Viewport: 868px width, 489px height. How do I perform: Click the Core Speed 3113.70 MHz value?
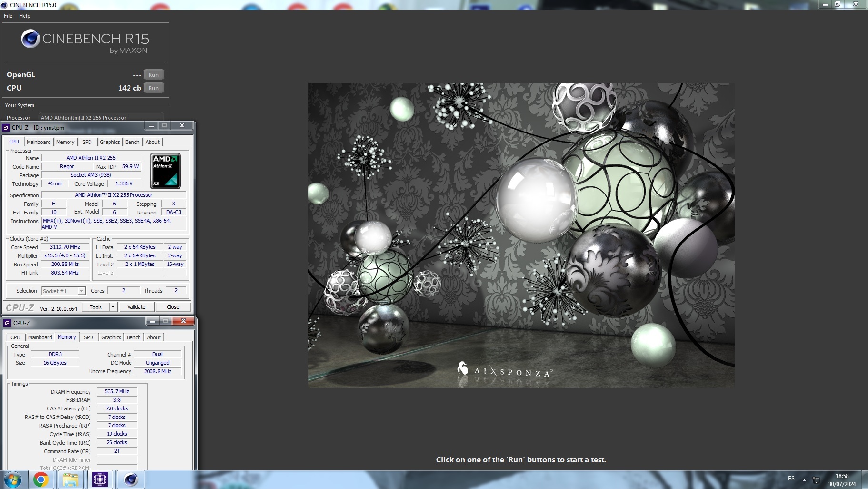(x=65, y=247)
